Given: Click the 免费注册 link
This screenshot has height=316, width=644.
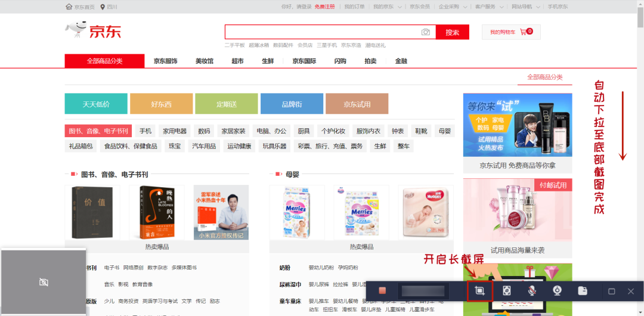Looking at the screenshot, I should point(324,7).
